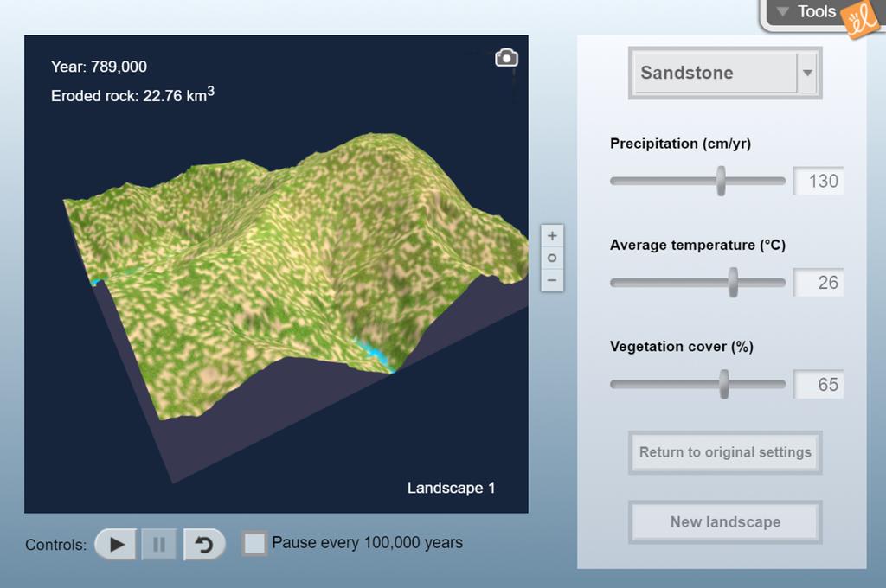
Task: Pause the erosion simulation
Action: 159,545
